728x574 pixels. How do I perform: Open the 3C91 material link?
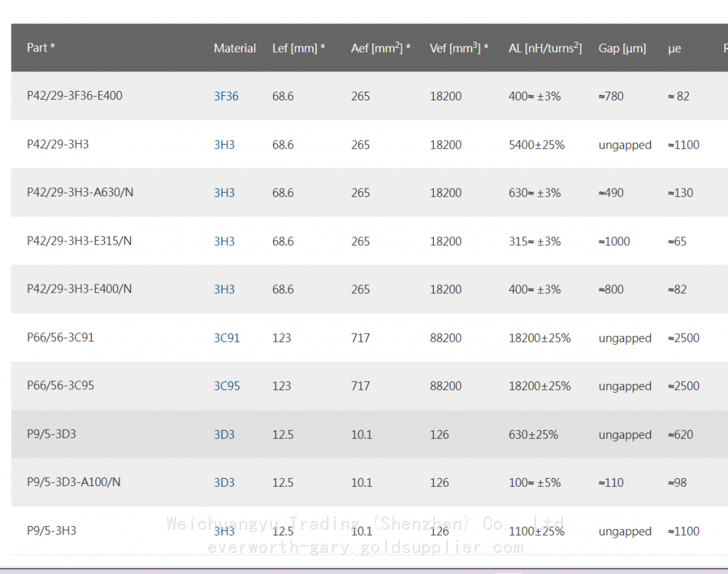[x=226, y=338]
